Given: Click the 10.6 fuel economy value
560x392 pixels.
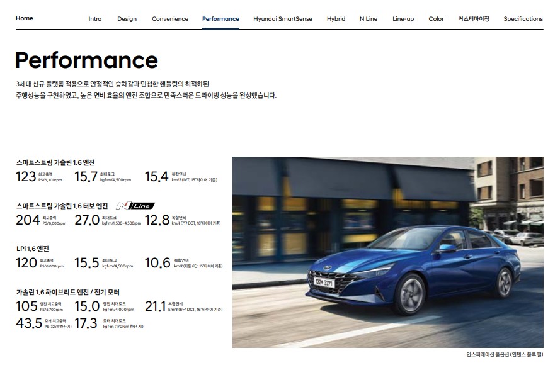Looking at the screenshot, I should [157, 263].
